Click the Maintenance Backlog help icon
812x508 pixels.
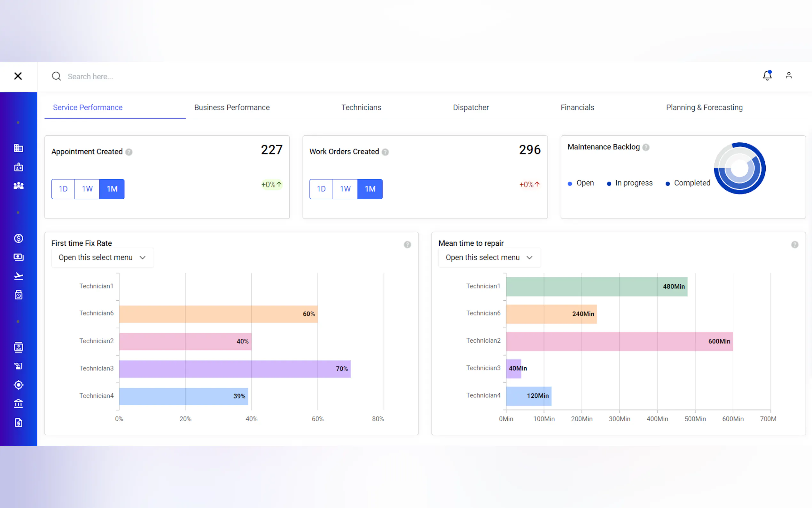[646, 147]
